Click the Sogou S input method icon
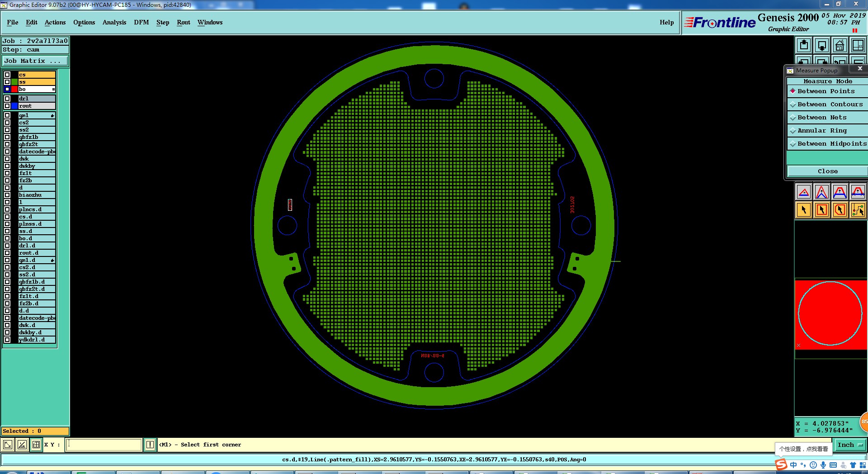Image resolution: width=868 pixels, height=474 pixels. [781, 465]
